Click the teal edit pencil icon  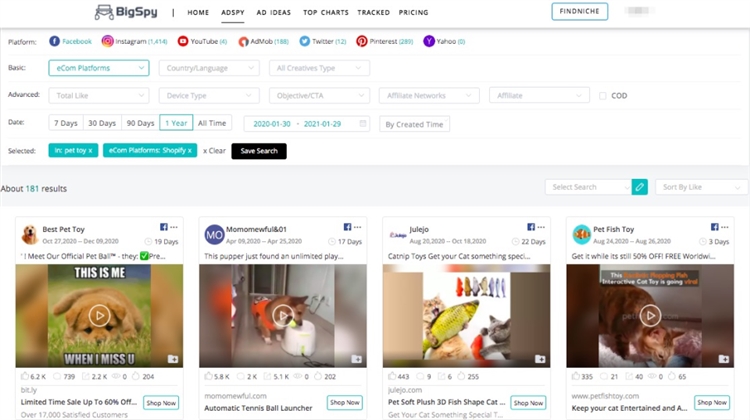click(x=640, y=187)
